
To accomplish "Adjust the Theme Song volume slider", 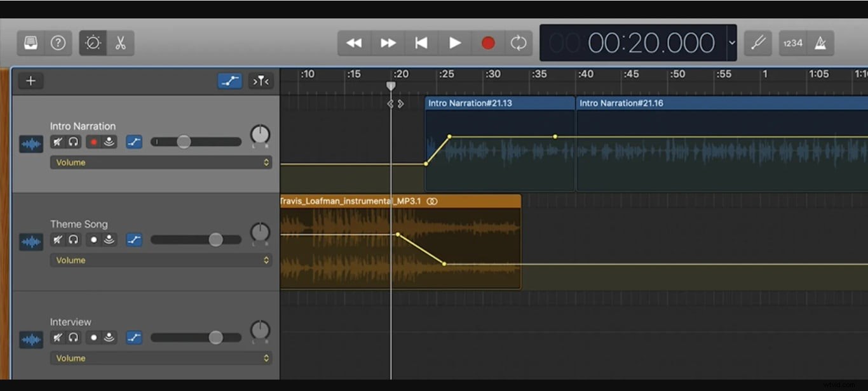I will pos(215,239).
